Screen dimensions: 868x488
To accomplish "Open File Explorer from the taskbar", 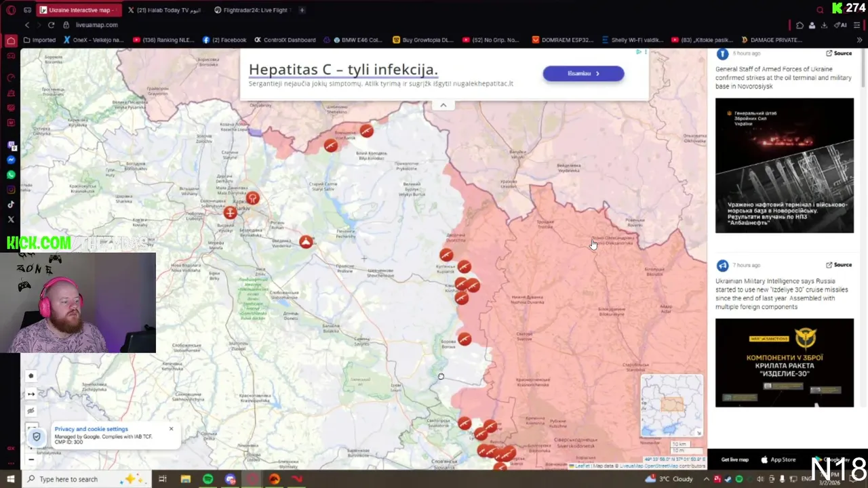I will [185, 479].
